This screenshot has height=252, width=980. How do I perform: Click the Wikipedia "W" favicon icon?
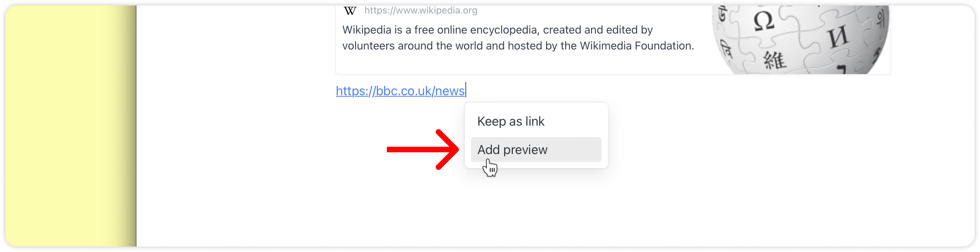click(x=350, y=11)
